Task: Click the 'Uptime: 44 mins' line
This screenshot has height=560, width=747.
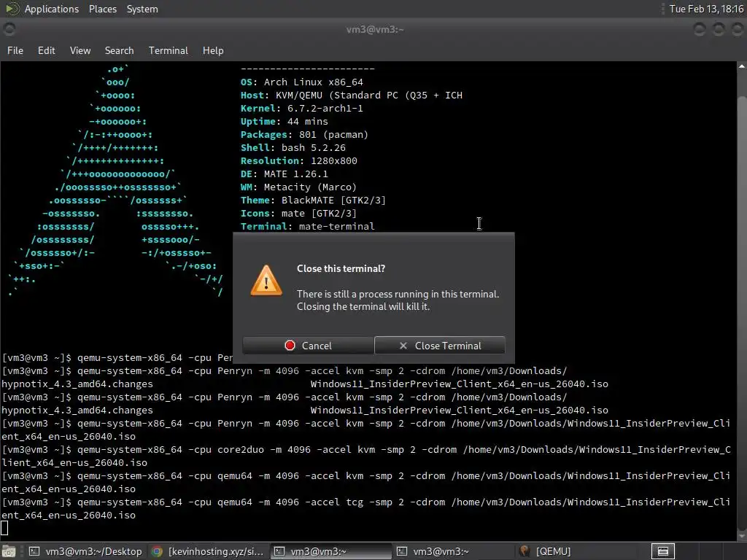Action: pos(284,122)
